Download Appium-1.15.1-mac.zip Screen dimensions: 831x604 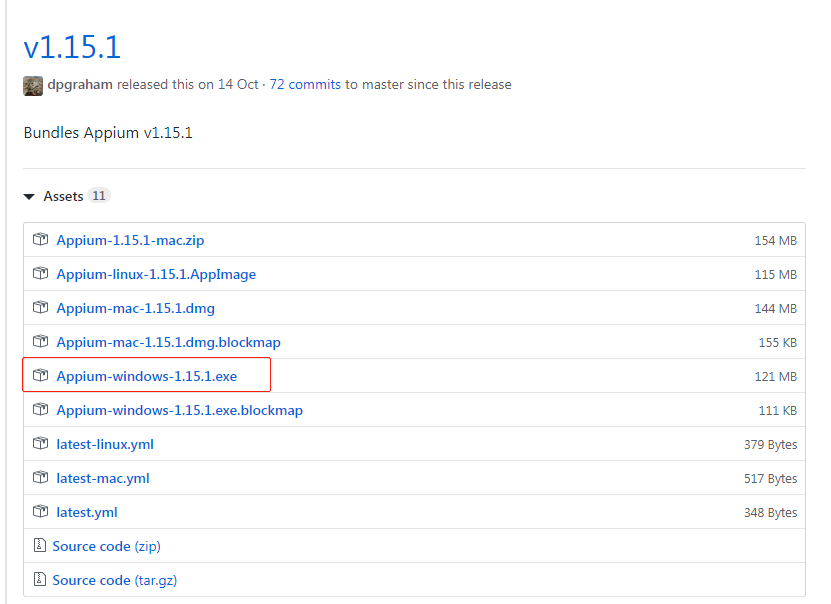[x=130, y=241]
